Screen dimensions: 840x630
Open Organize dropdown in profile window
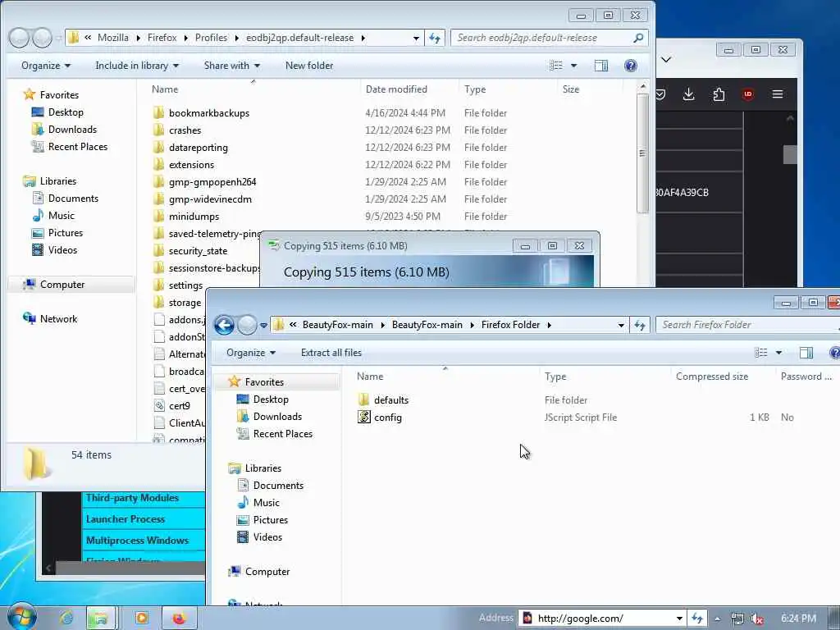point(46,66)
